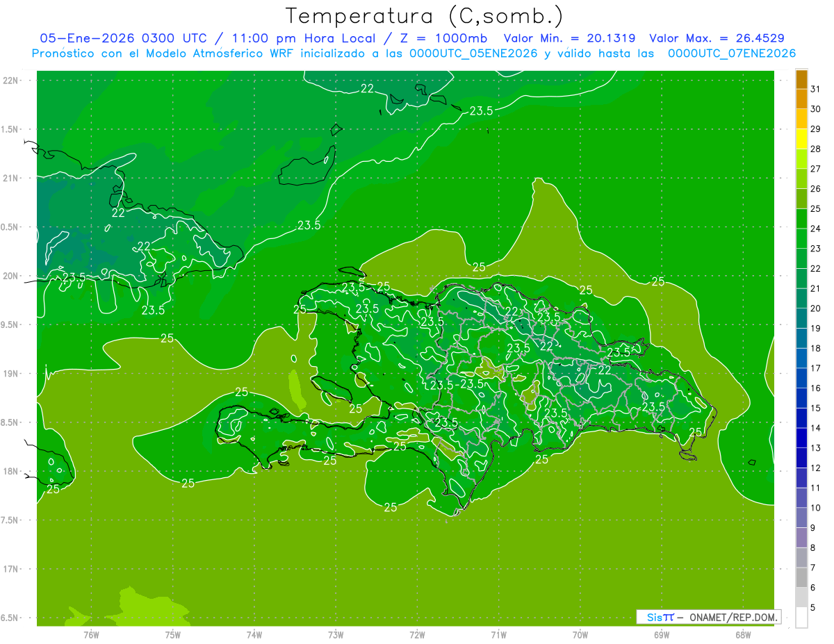Click the 73W longitude axis label
Image resolution: width=834 pixels, height=644 pixels.
pos(336,635)
